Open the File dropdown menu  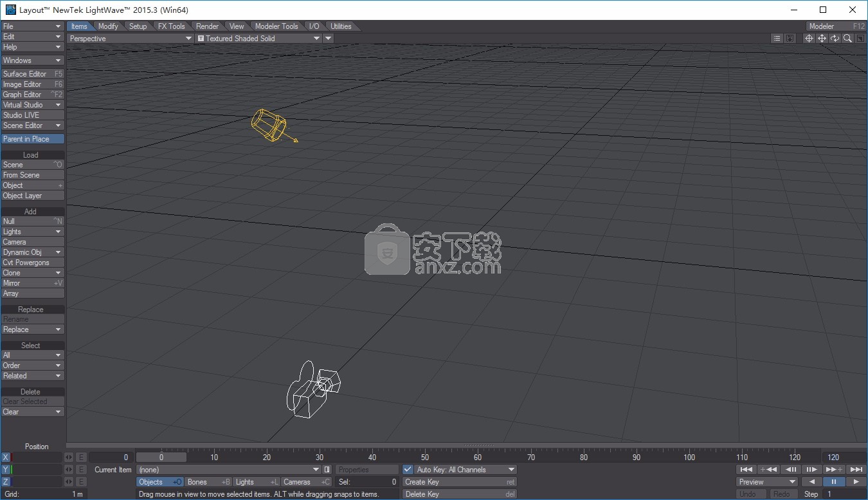pos(33,26)
